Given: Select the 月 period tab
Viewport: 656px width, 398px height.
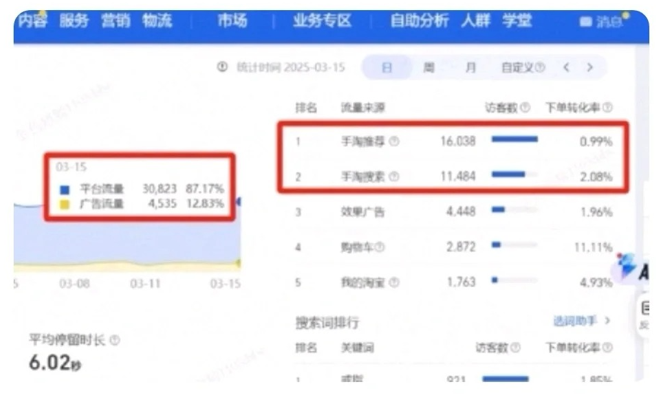Looking at the screenshot, I should pos(471,67).
